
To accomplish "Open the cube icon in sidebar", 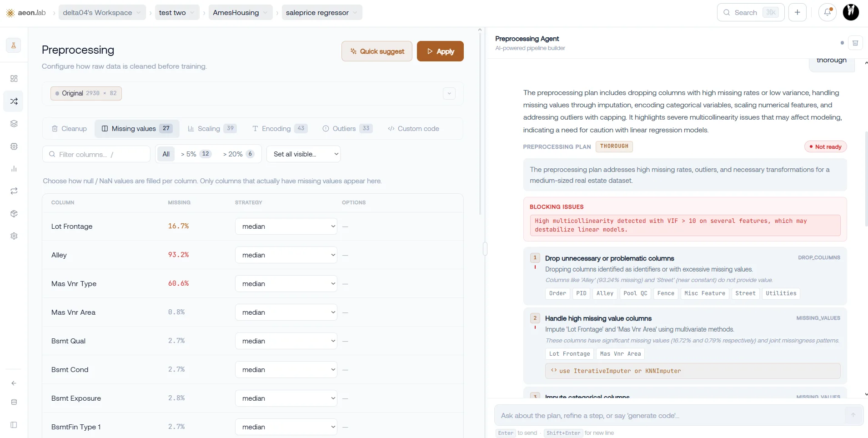I will tap(14, 214).
